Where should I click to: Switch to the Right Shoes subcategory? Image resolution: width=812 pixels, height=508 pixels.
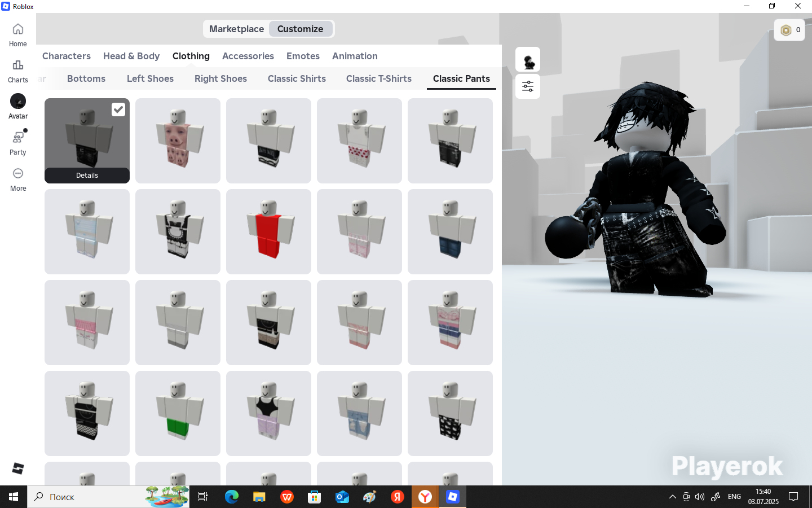pos(220,78)
